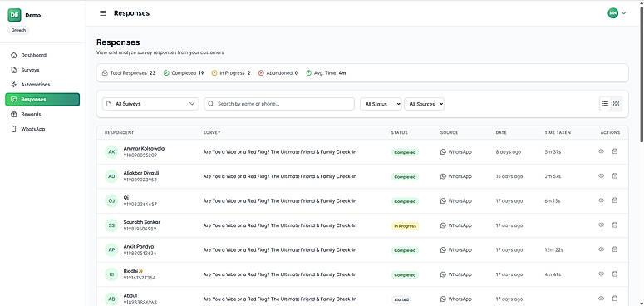Open the All Surveys dropdown
Screen dimensions: 644x306
(150, 104)
